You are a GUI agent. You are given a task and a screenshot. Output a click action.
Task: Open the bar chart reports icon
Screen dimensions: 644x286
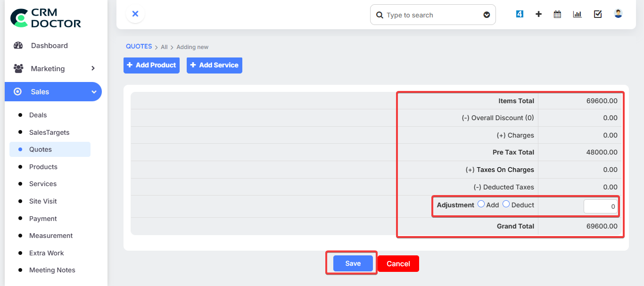(577, 14)
